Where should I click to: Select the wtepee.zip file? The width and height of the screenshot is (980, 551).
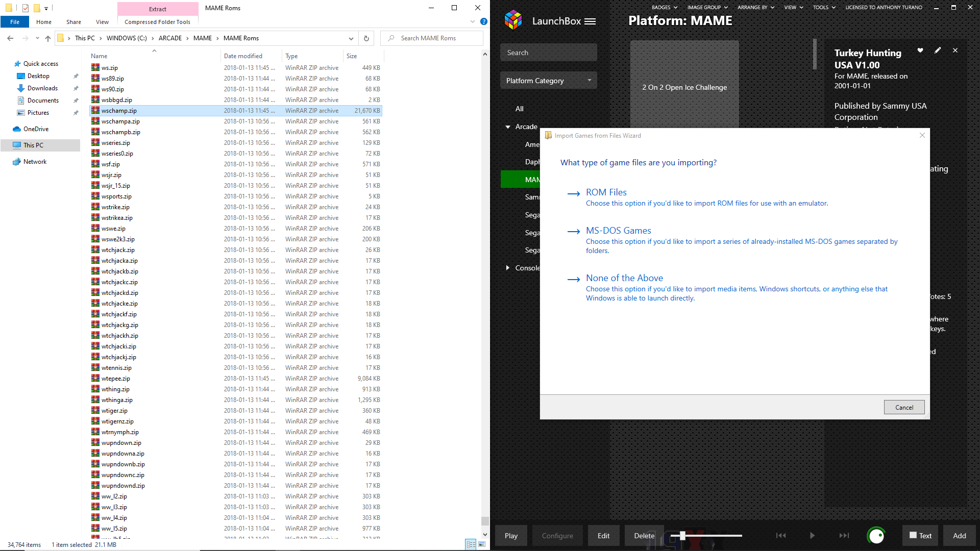coord(236,379)
